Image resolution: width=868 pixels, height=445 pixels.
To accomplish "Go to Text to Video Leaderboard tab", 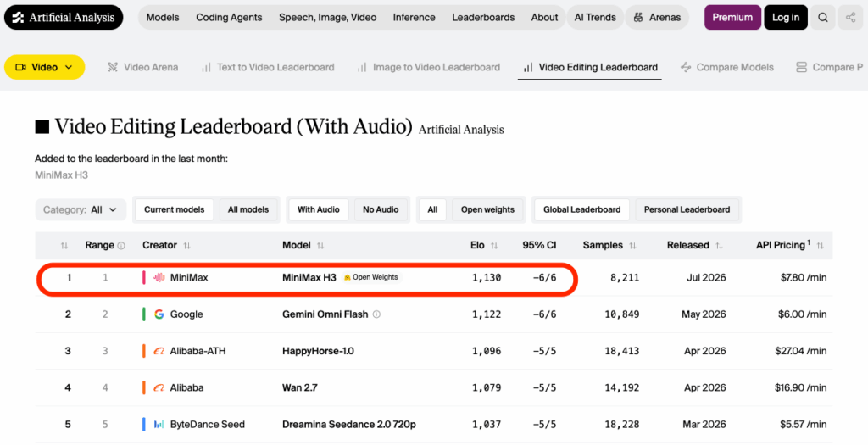I will click(x=268, y=67).
